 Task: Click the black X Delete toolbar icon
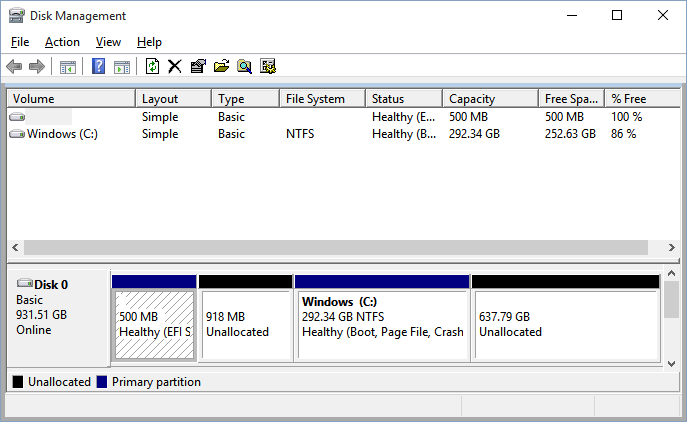(x=174, y=67)
